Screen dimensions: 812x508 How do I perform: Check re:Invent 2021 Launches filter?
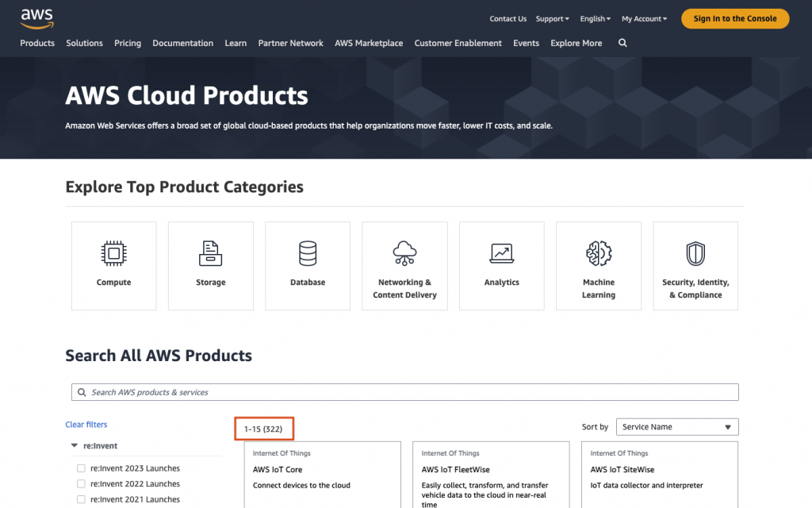click(x=81, y=499)
